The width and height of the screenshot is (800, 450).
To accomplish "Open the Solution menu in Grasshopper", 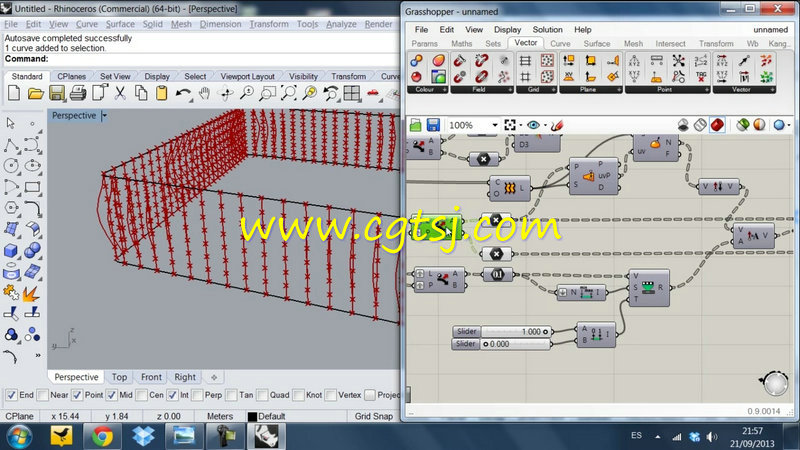I will 547,30.
